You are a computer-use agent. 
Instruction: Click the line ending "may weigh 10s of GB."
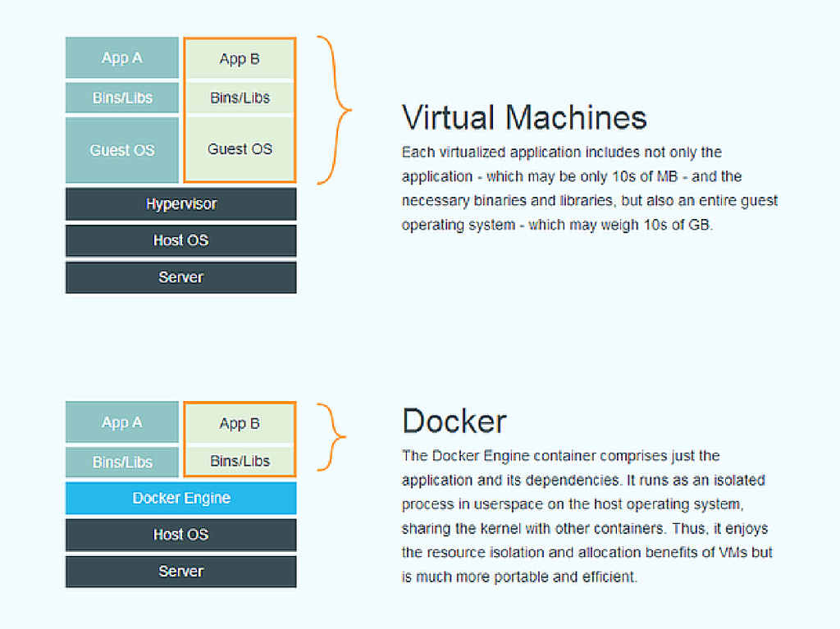point(557,225)
